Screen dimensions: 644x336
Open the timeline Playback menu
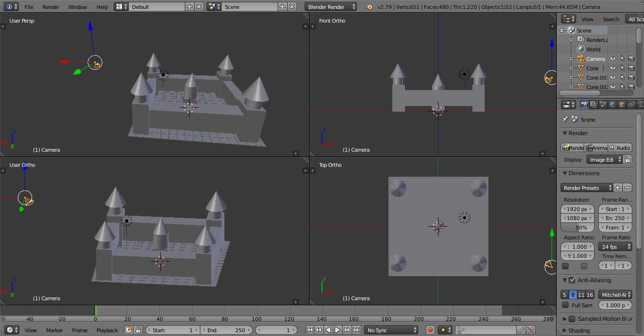[107, 330]
